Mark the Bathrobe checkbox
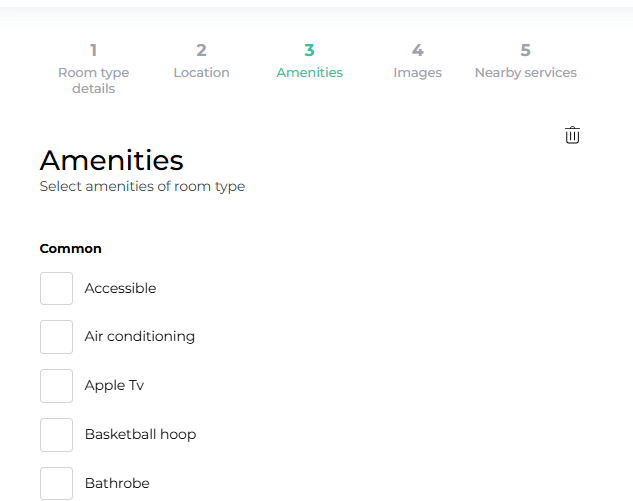 click(57, 483)
